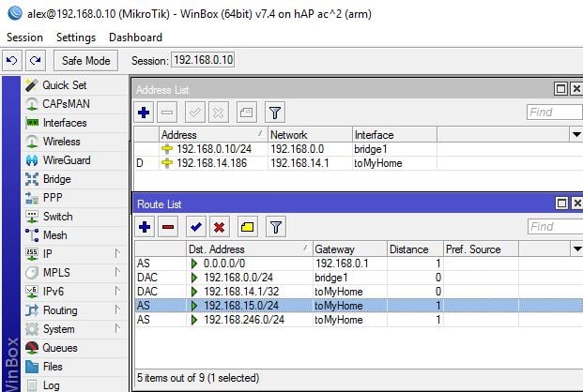
Task: Open Queues in sidebar
Action: (74, 348)
